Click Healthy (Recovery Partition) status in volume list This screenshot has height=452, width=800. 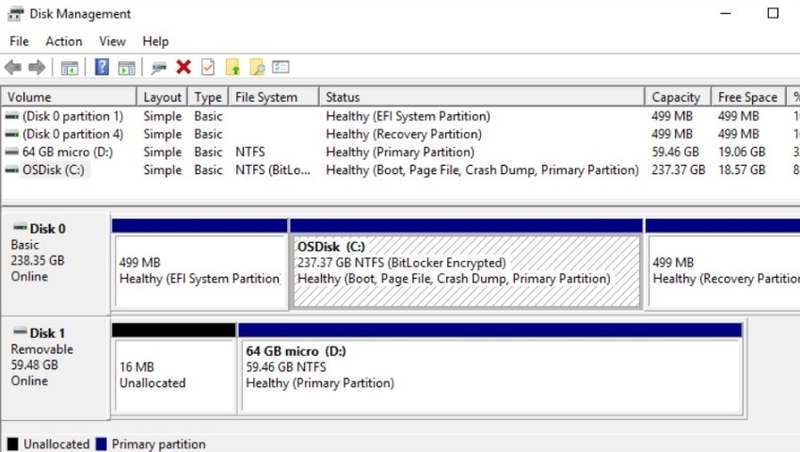404,134
